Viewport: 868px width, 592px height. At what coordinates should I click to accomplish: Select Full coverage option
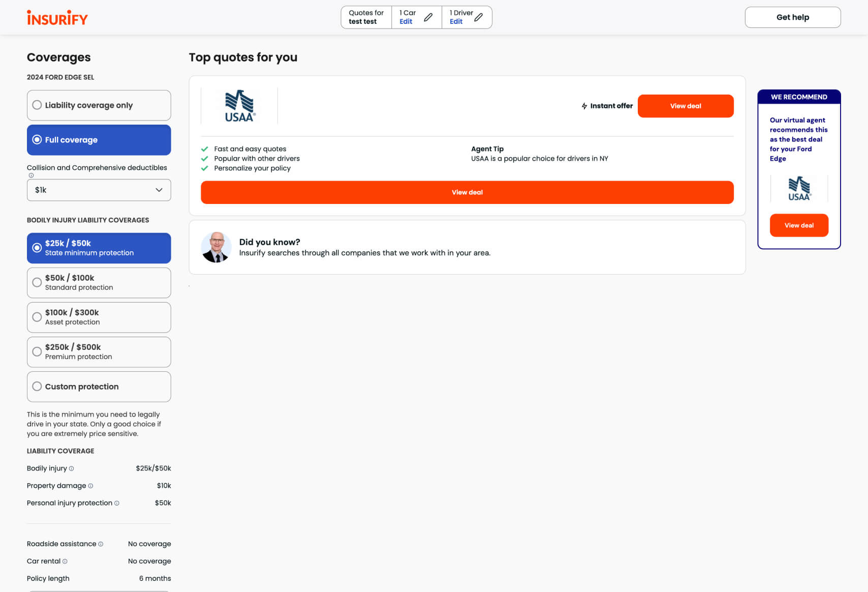click(x=99, y=140)
